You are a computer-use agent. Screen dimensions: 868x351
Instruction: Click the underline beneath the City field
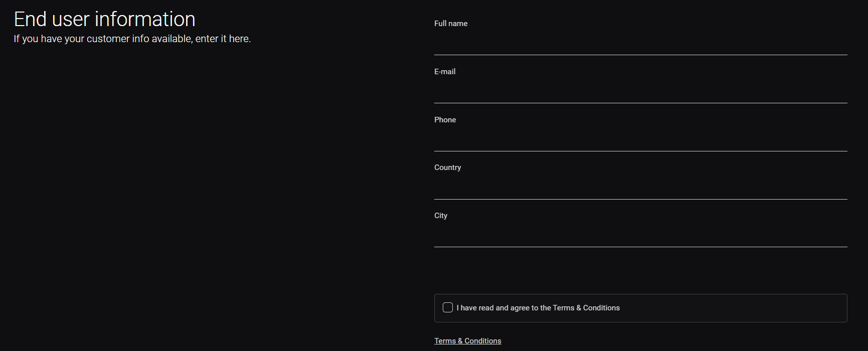[x=640, y=247]
